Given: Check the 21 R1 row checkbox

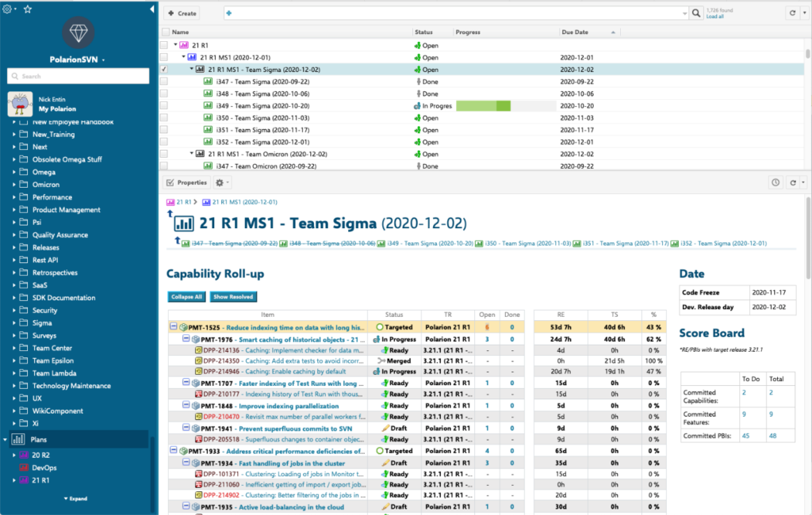Looking at the screenshot, I should pyautogui.click(x=164, y=45).
